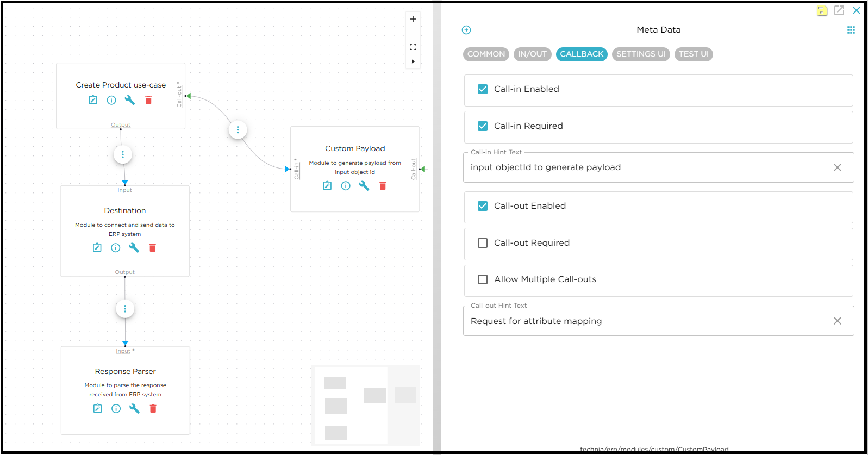868x455 pixels.
Task: Clear the Call-in Hint Text field
Action: click(x=838, y=167)
